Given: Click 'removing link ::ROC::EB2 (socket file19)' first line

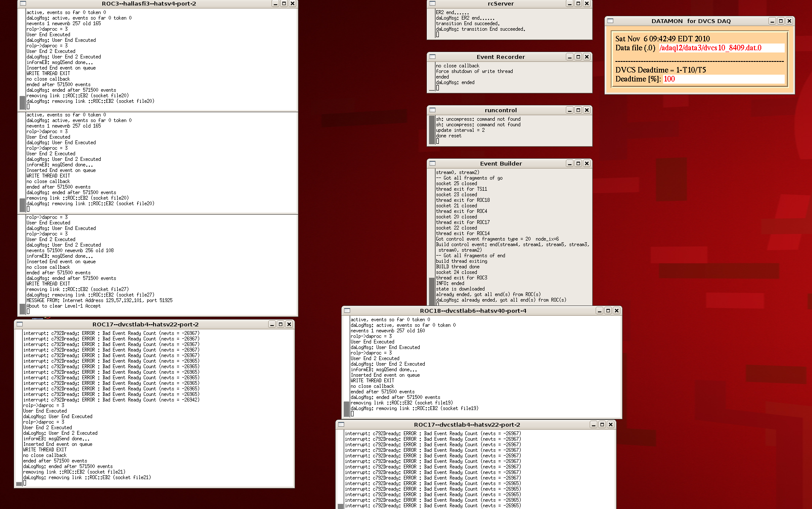Looking at the screenshot, I should point(402,403).
